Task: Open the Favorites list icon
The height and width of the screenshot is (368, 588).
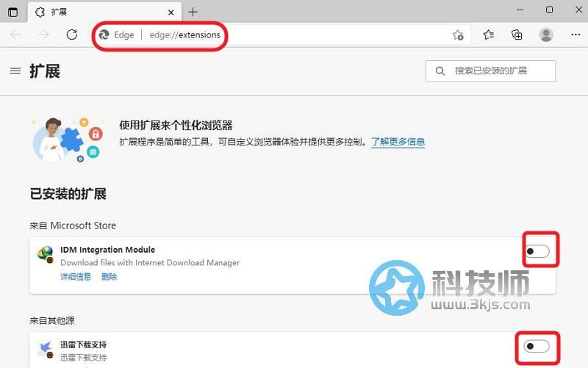Action: click(x=488, y=35)
